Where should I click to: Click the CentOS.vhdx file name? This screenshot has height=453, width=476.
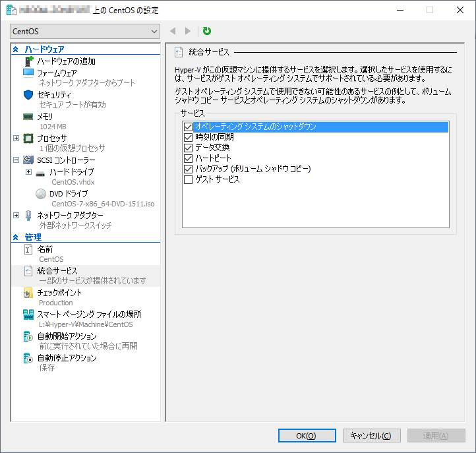(x=73, y=182)
